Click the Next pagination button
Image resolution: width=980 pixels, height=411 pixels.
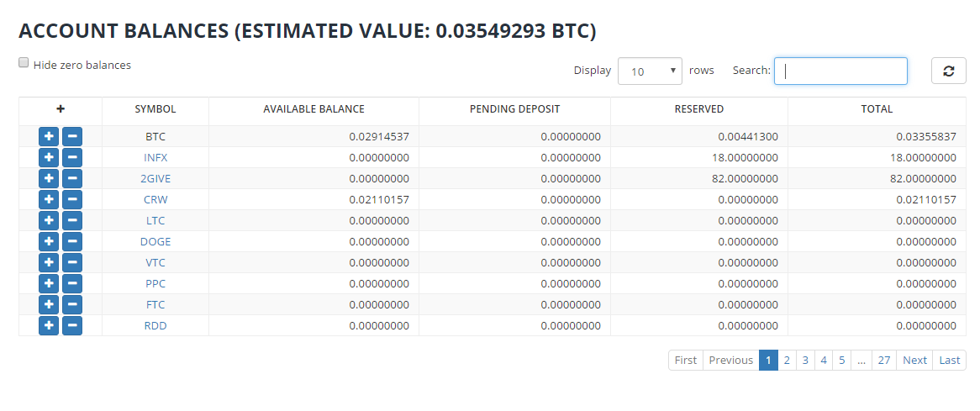pyautogui.click(x=914, y=361)
